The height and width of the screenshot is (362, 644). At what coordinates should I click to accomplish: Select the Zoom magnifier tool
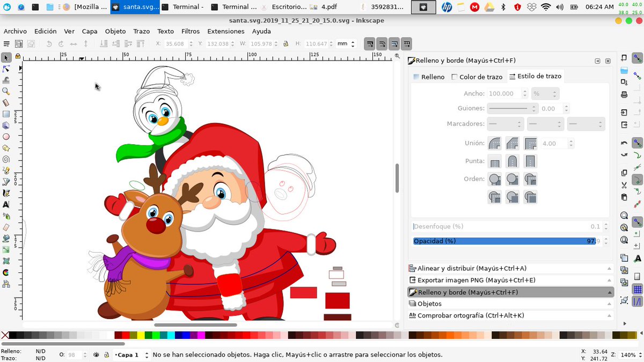tap(6, 91)
